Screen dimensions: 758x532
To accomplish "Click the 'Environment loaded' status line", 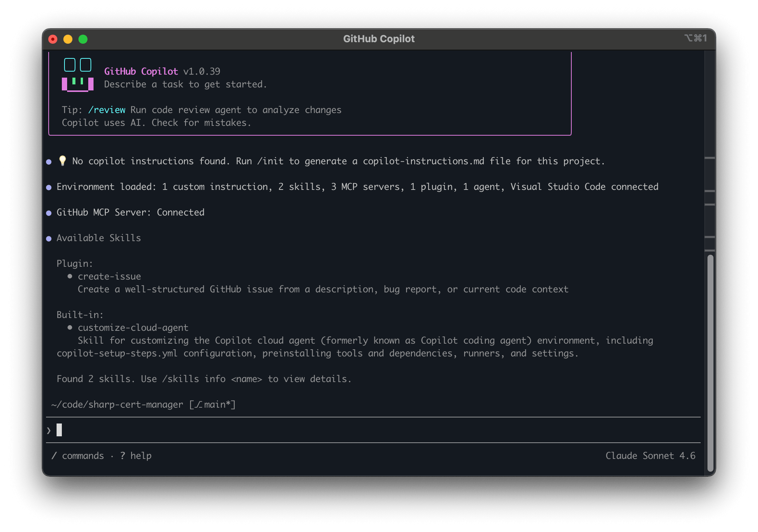I will tap(358, 187).
